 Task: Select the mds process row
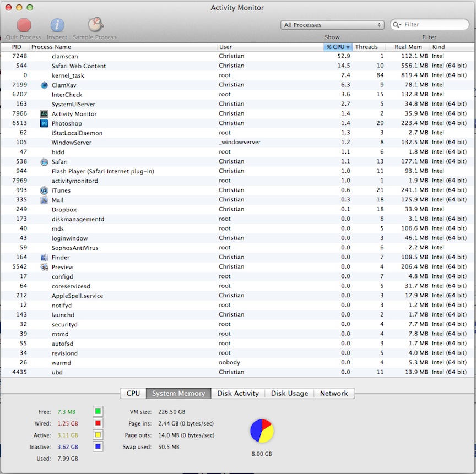[x=237, y=228]
